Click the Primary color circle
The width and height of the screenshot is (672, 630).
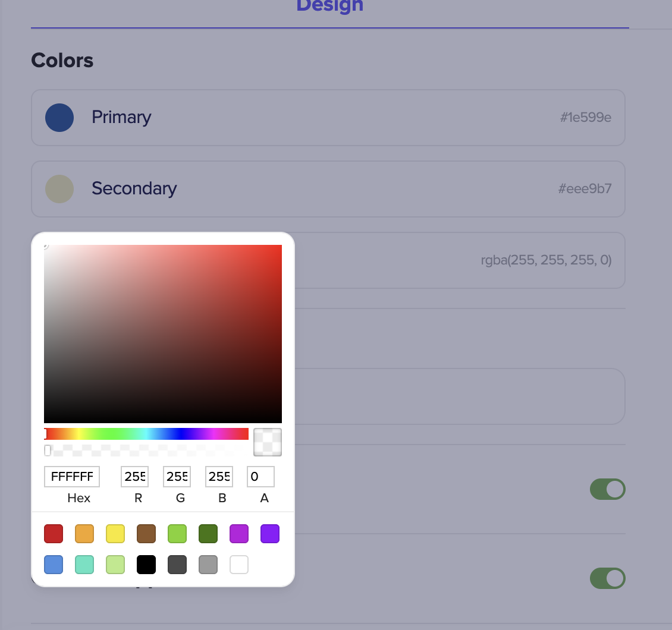(x=59, y=118)
